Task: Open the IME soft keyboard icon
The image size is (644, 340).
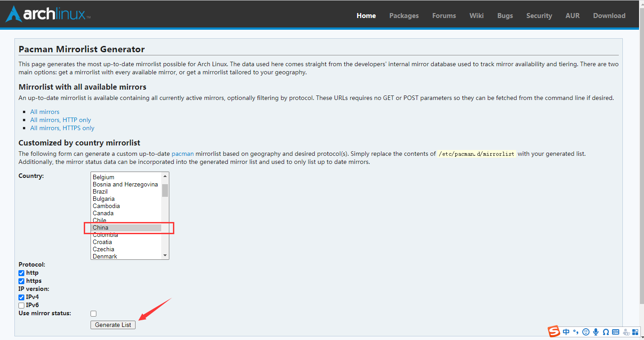Action: tap(616, 332)
